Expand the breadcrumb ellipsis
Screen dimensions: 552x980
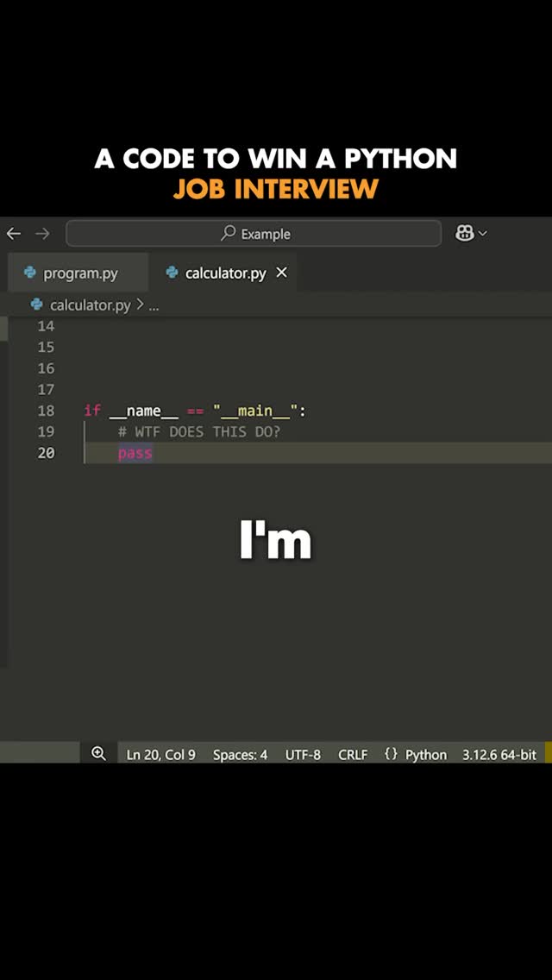pyautogui.click(x=154, y=305)
